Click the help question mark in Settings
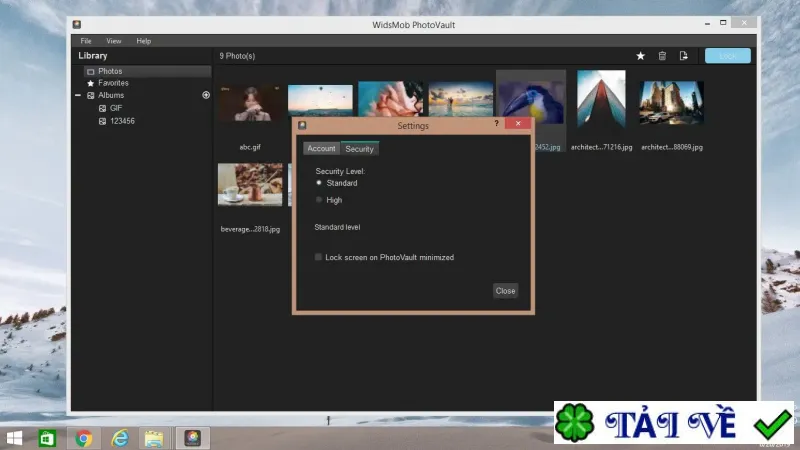This screenshot has height=450, width=800. click(496, 123)
